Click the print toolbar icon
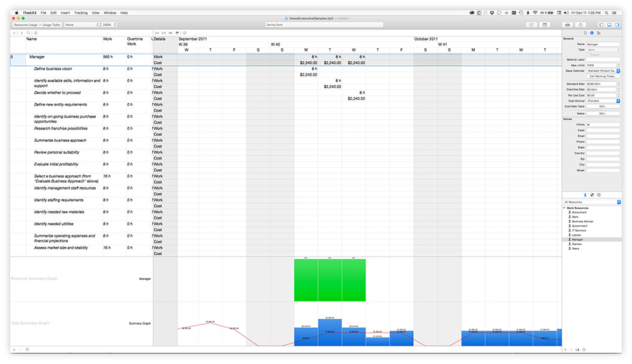The image size is (632, 364). tap(567, 25)
